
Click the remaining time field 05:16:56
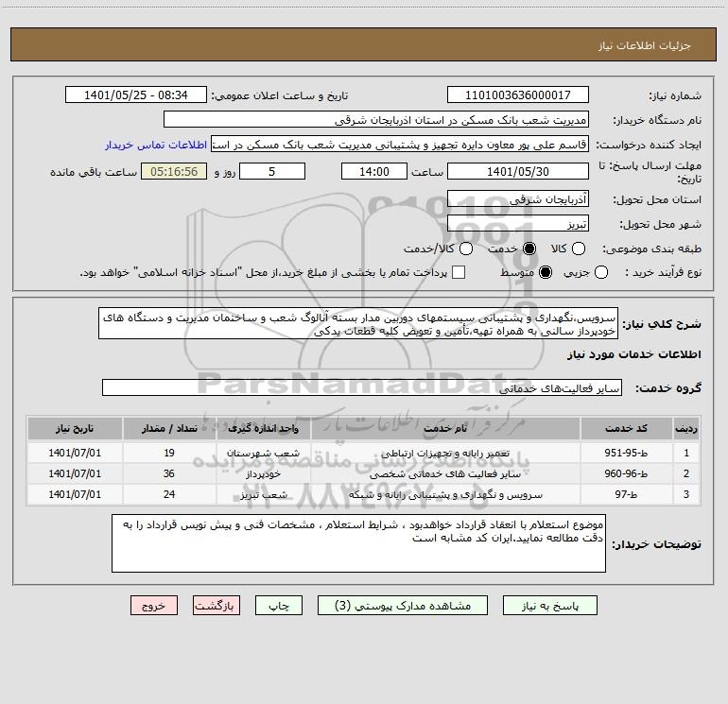[174, 171]
